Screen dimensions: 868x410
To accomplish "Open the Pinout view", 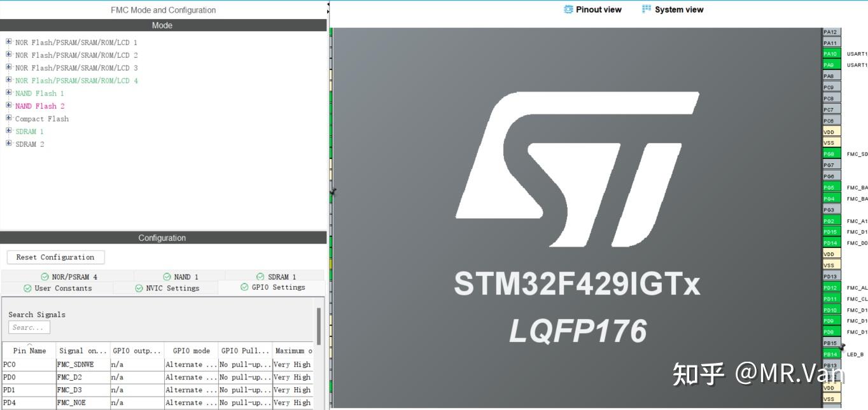I will [x=592, y=9].
